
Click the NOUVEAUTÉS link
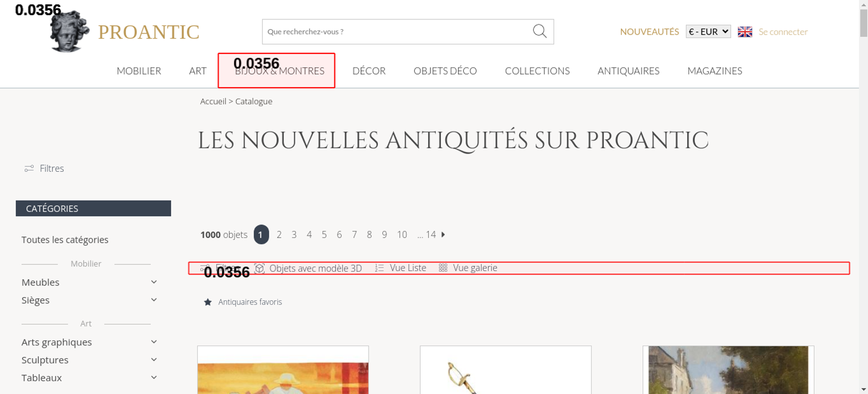point(649,32)
